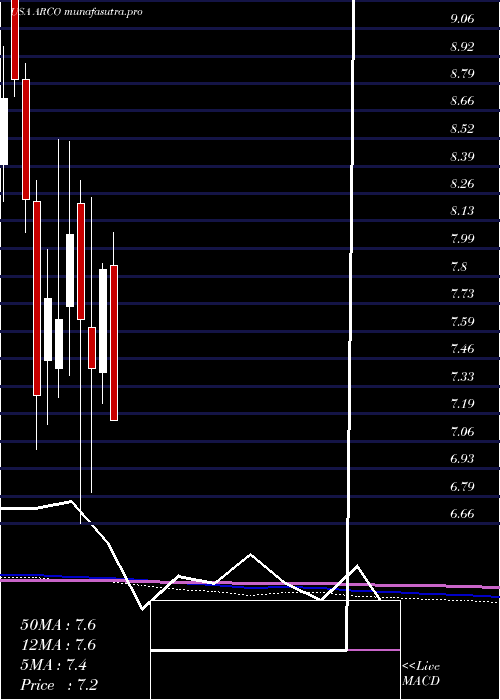This screenshot has width=500, height=700.
Task: Click the 6.93 price axis label
Action: (462, 459)
